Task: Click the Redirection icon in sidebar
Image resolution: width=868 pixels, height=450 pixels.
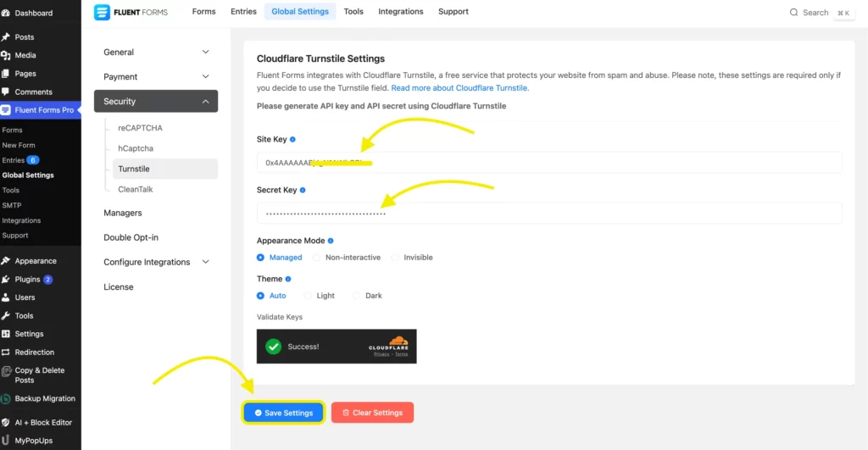Action: point(6,352)
